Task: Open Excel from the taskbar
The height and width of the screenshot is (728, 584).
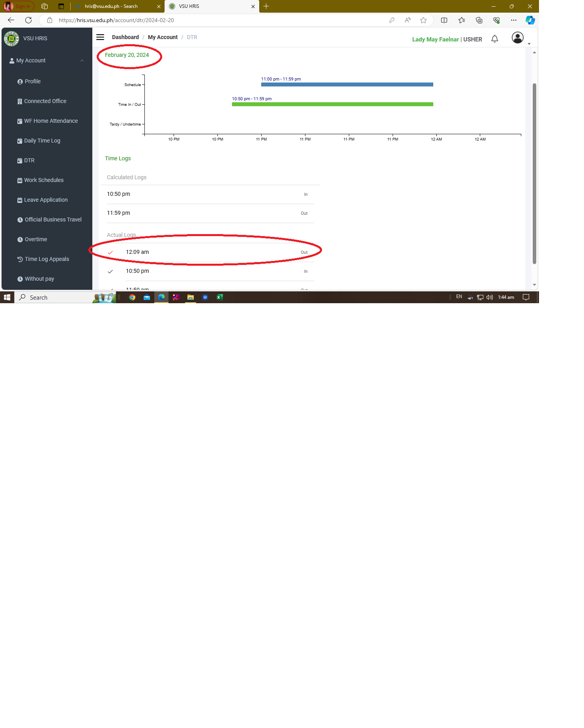Action: pyautogui.click(x=220, y=297)
